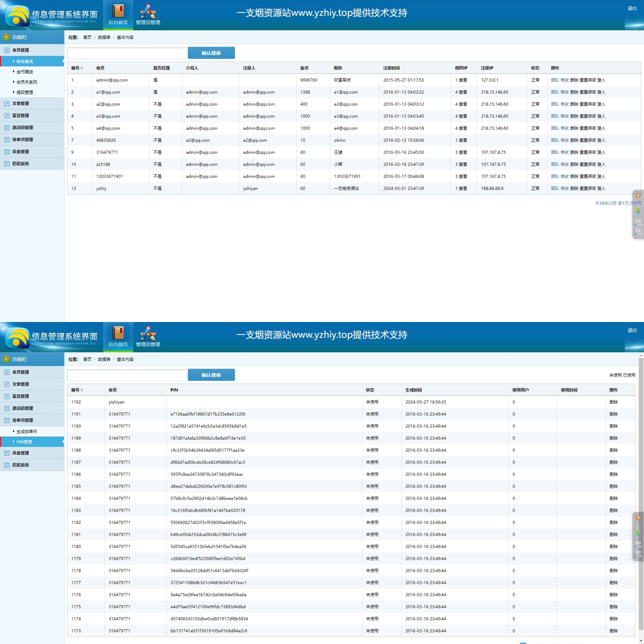The height and width of the screenshot is (644, 644).
Task: Expand 会员管理 section in PIN view sidebar
Action: point(32,372)
